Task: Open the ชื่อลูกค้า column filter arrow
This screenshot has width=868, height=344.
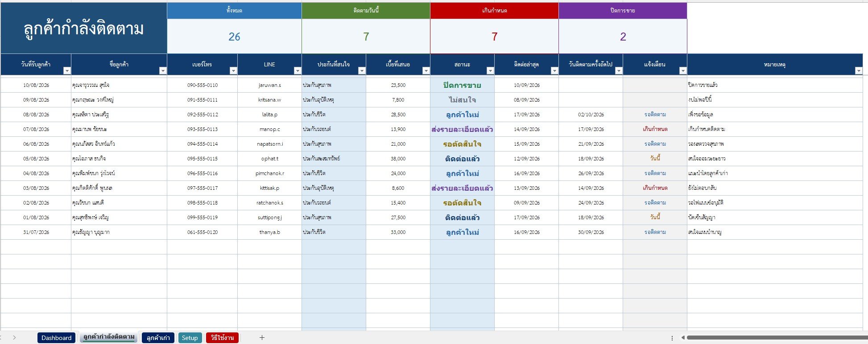Action: (x=163, y=71)
